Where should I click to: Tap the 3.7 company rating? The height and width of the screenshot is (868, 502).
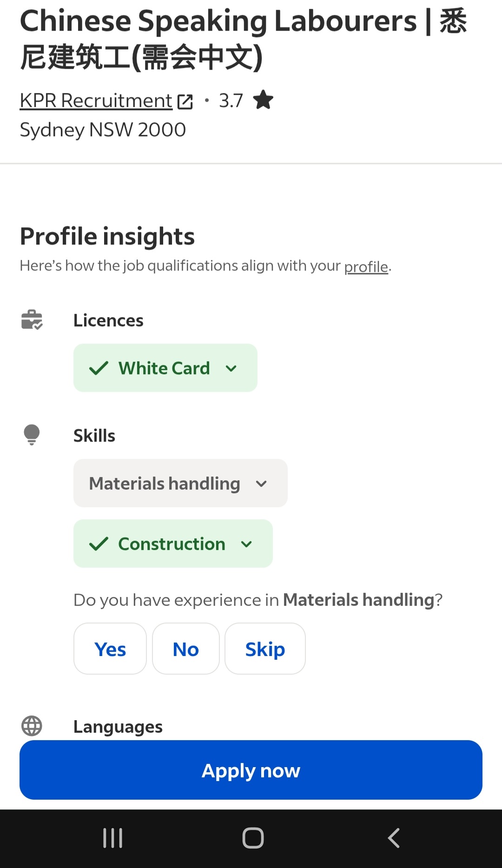click(231, 100)
